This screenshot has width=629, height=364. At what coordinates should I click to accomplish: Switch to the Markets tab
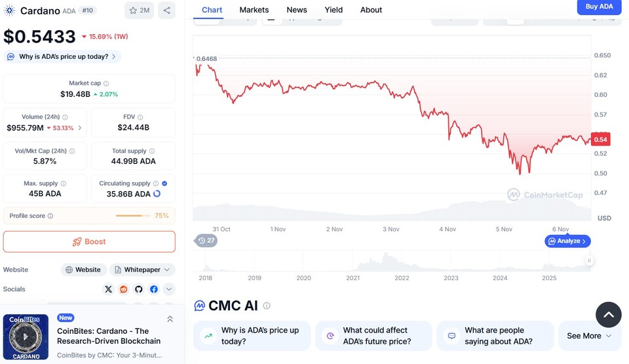tap(254, 10)
